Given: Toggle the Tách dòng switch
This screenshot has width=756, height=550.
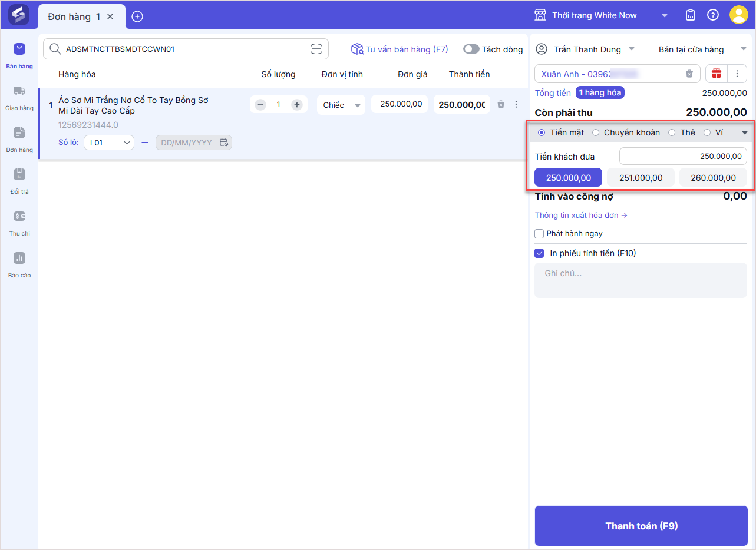Looking at the screenshot, I should pos(471,49).
